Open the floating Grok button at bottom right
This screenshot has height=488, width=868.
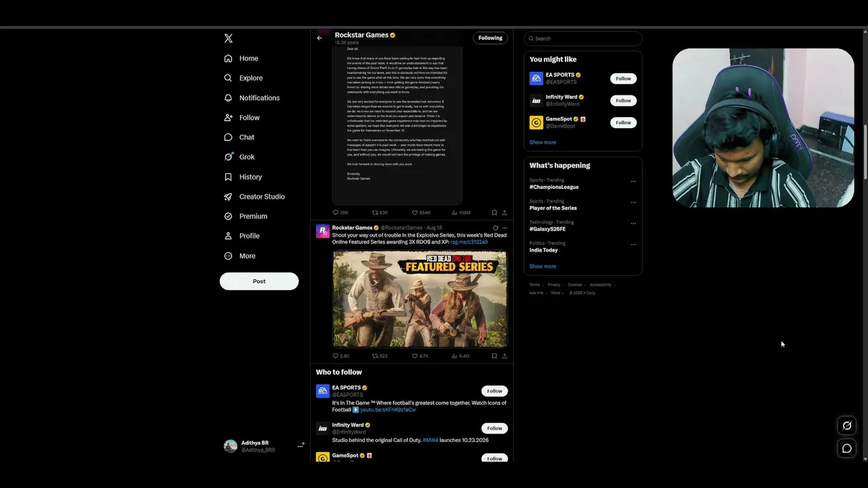point(847,426)
